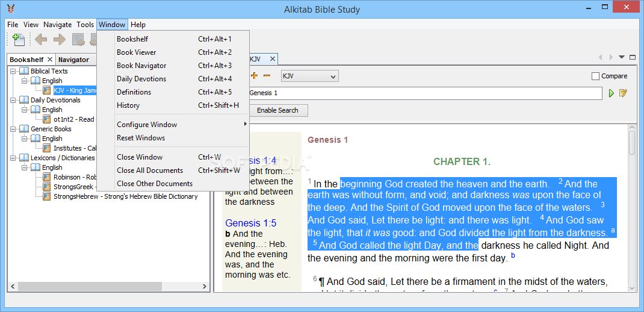Enable the Compare checkbox

coord(595,76)
